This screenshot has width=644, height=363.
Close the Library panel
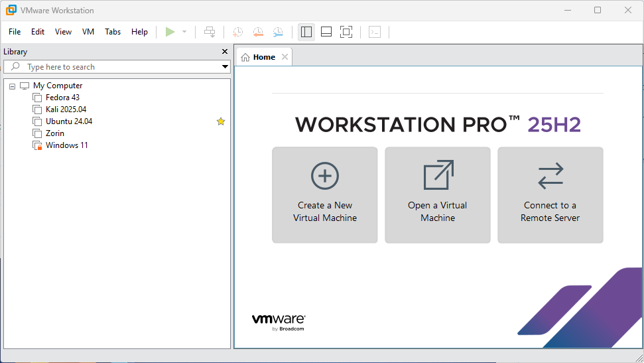(x=225, y=51)
